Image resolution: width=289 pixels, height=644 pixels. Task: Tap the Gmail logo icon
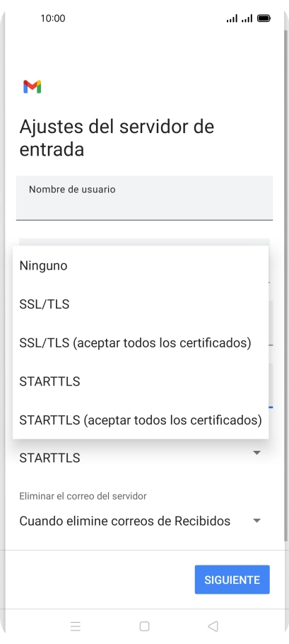33,86
